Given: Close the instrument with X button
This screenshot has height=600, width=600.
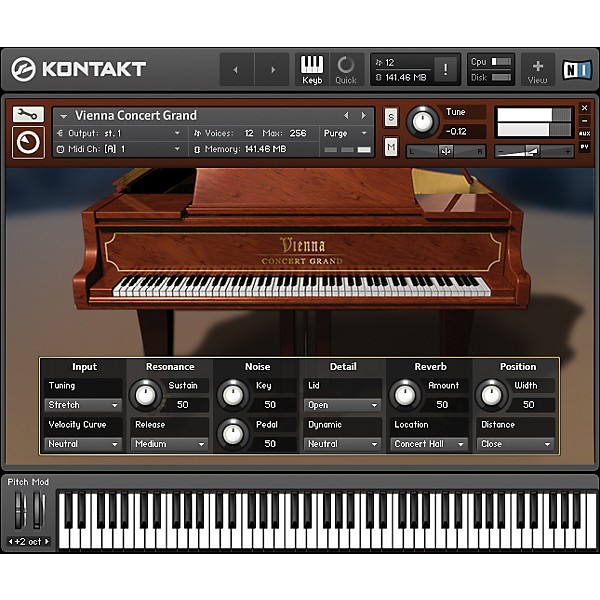Looking at the screenshot, I should (x=584, y=108).
